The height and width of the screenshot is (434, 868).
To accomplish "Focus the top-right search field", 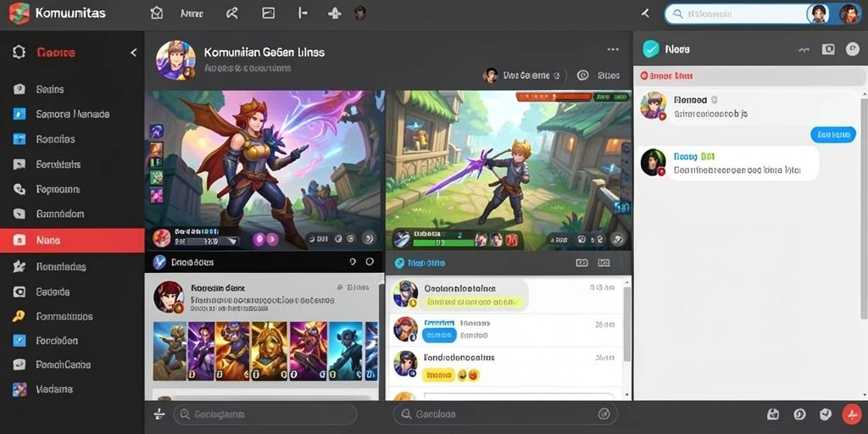I will [x=734, y=14].
